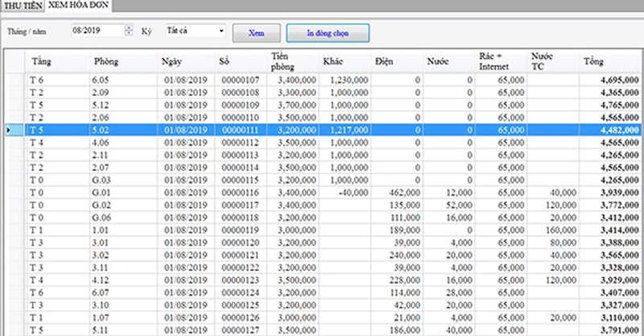Select invoice number 00000125
The height and width of the screenshot is (336, 644).
(241, 305)
